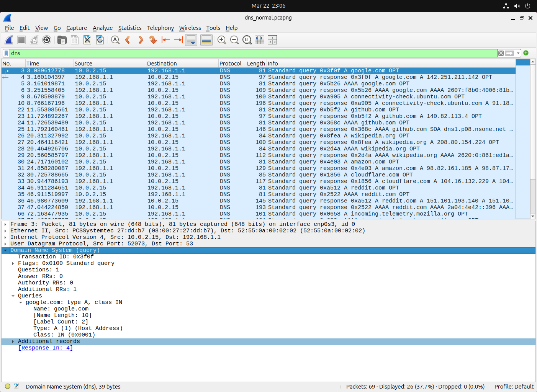537x392 pixels.
Task: Sort packets by the Time column header
Action: pyautogui.click(x=49, y=64)
